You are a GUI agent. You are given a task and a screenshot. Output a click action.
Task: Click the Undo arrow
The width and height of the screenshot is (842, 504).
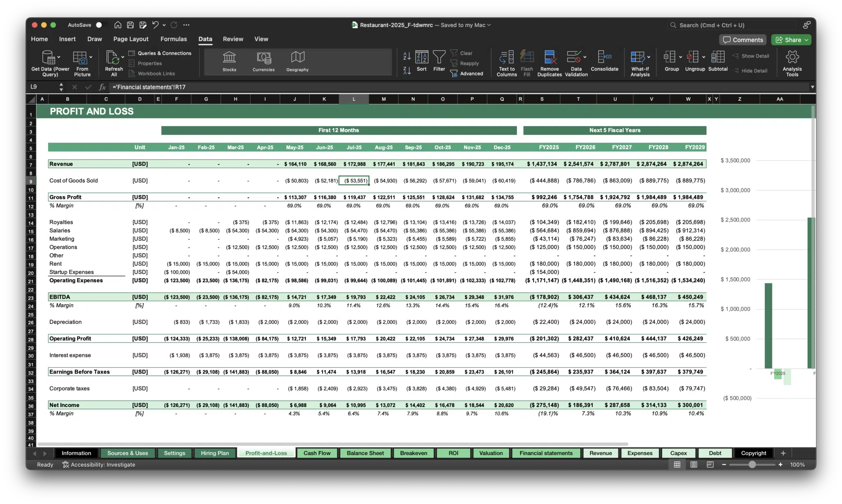coord(155,25)
